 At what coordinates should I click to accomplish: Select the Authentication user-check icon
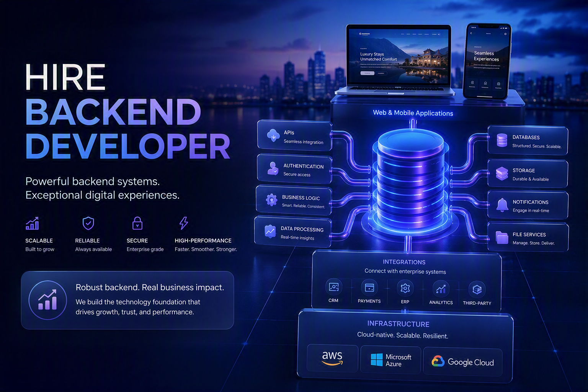pos(273,168)
